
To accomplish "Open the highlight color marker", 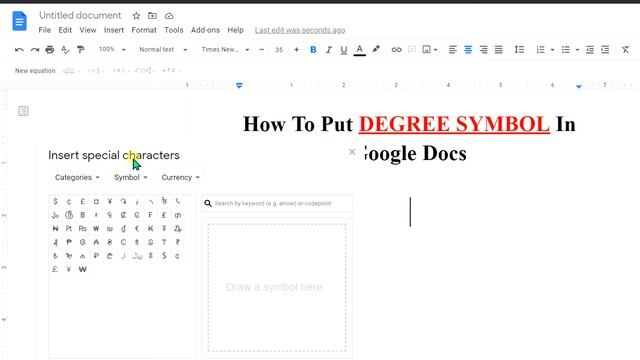I will click(x=376, y=49).
